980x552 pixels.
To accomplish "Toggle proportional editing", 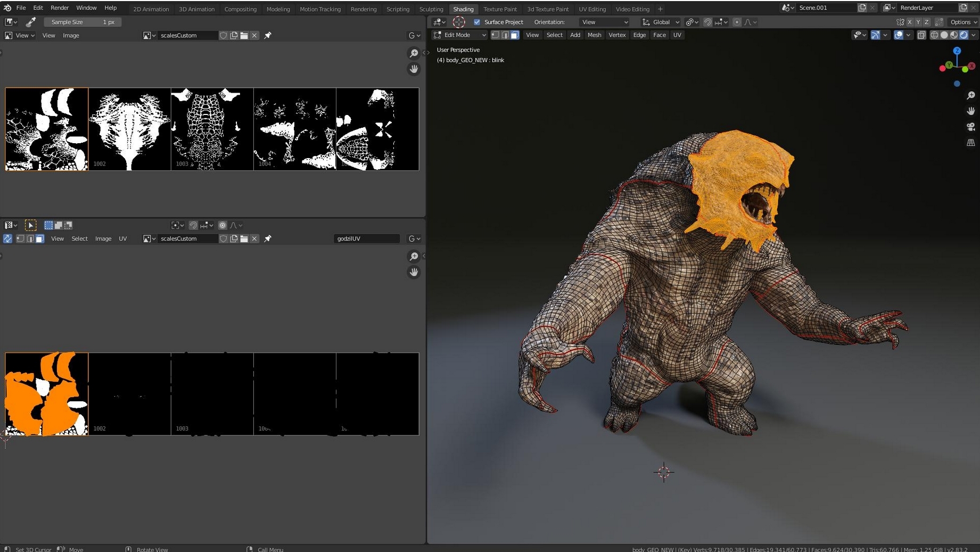I will (737, 22).
